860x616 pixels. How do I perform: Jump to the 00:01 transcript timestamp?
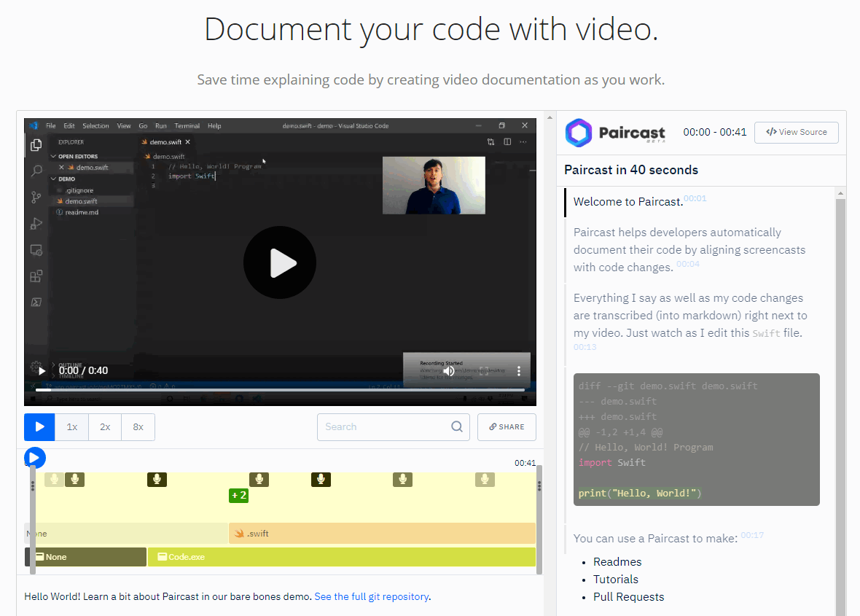(x=695, y=198)
